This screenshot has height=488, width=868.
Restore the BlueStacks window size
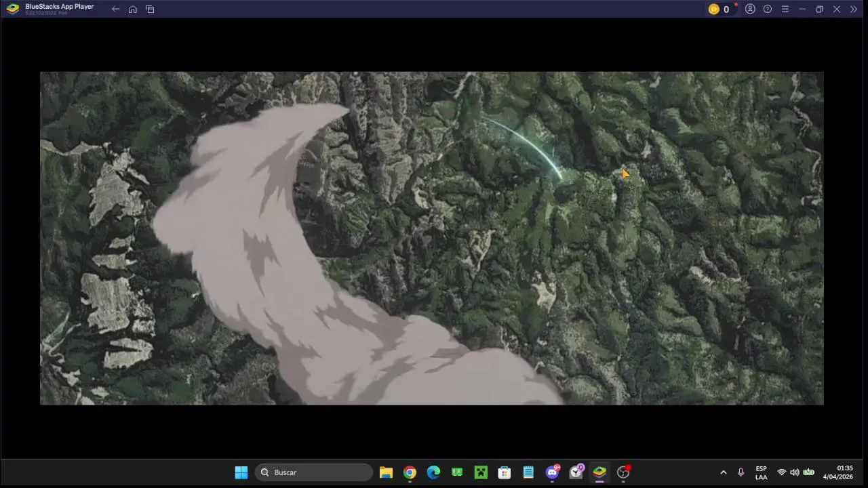[x=819, y=9]
